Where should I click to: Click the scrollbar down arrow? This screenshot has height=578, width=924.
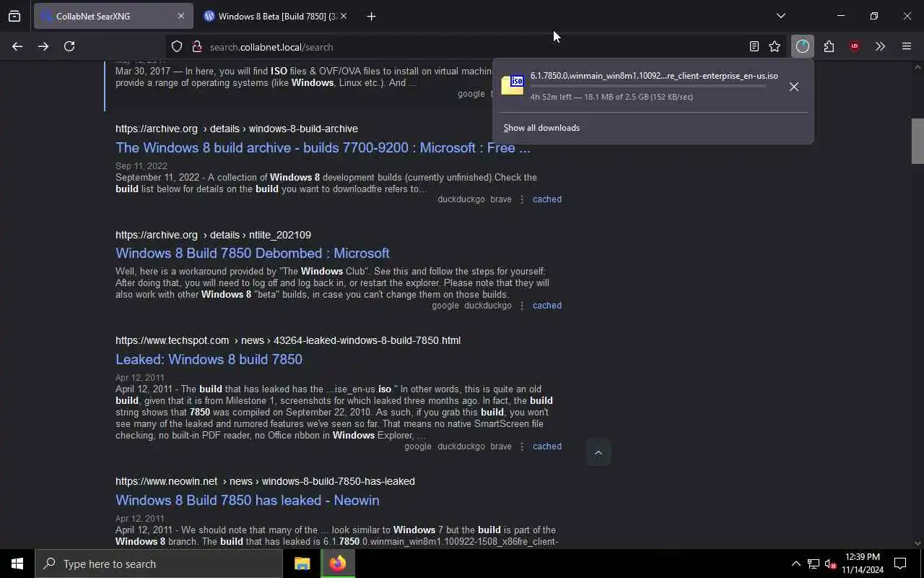coord(918,543)
